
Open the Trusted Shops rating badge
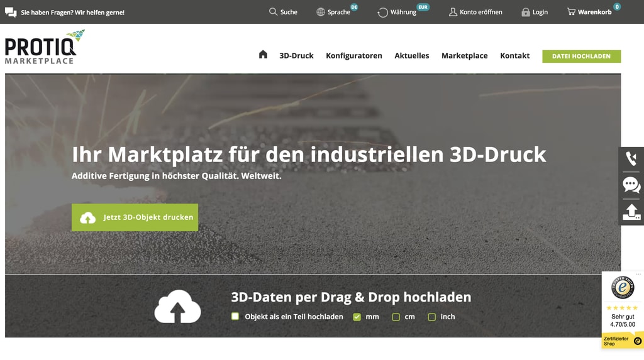point(623,308)
